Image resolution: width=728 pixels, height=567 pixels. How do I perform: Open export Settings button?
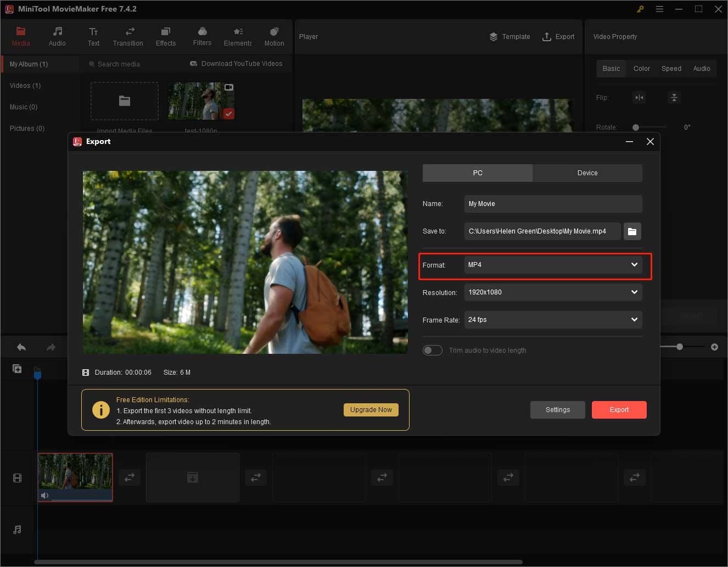click(558, 410)
